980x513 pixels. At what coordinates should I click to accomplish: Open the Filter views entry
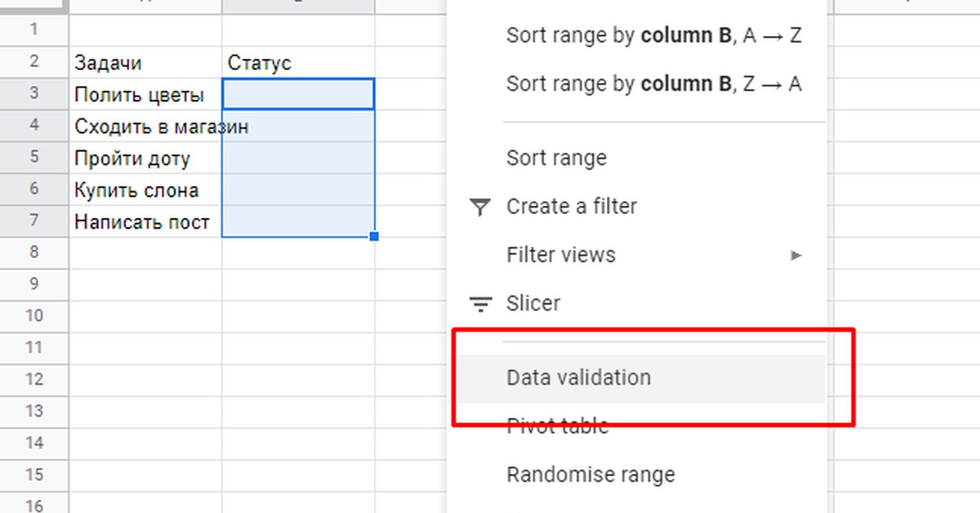[561, 256]
